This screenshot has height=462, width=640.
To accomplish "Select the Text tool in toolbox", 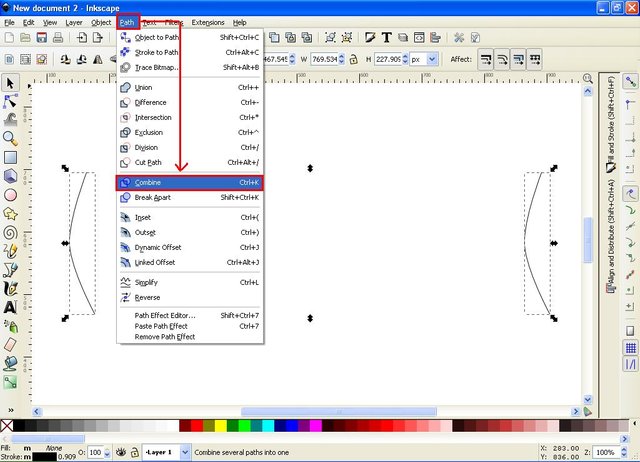I will point(10,307).
